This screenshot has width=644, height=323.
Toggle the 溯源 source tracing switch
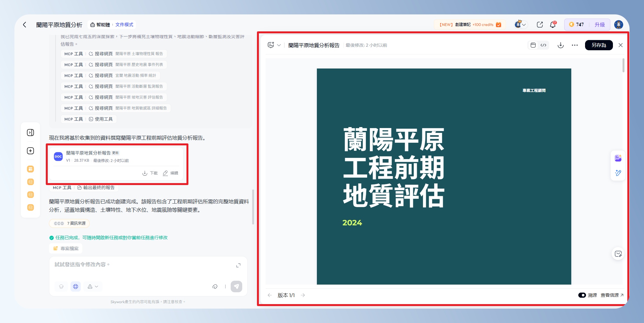(x=582, y=295)
